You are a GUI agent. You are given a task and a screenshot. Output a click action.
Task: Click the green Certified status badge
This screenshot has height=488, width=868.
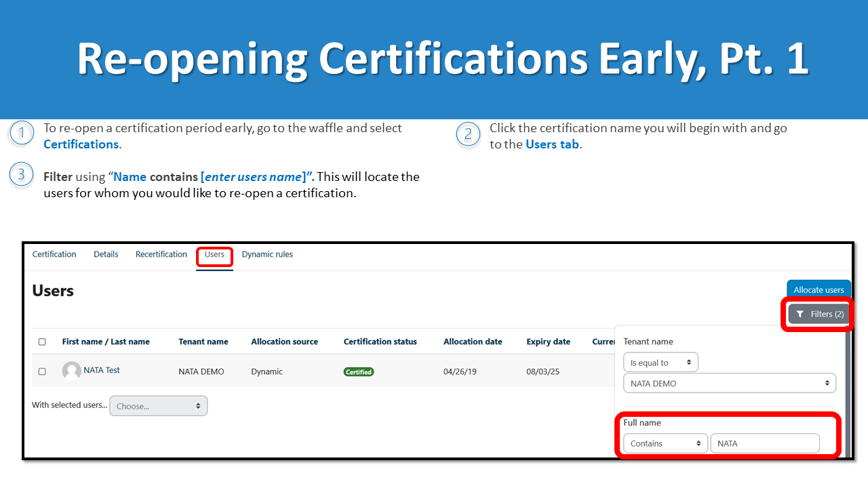click(359, 371)
